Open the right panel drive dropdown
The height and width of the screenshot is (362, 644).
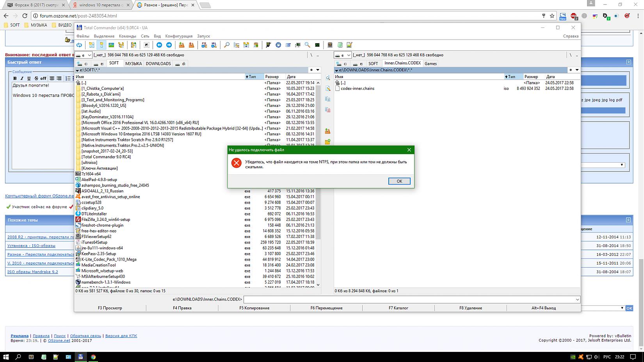point(343,55)
